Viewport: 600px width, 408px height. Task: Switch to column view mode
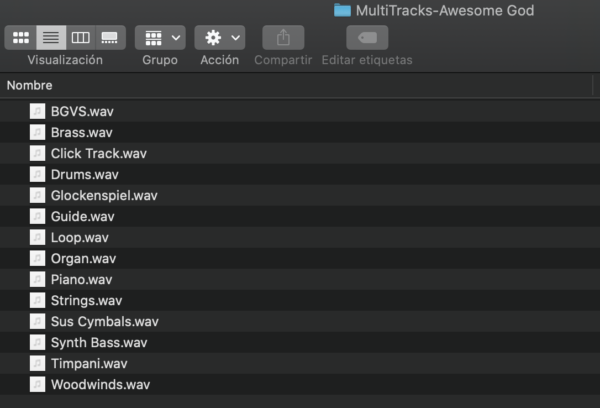click(x=81, y=38)
